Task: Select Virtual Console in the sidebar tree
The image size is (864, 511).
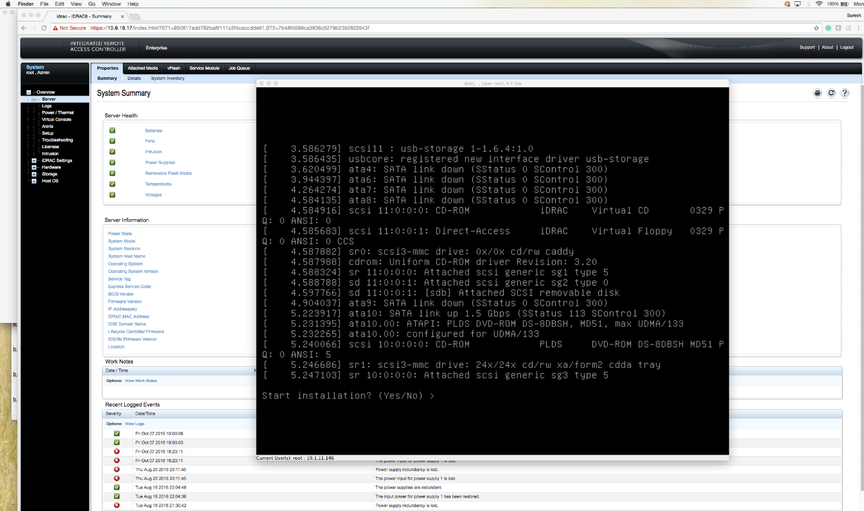Action: point(56,120)
